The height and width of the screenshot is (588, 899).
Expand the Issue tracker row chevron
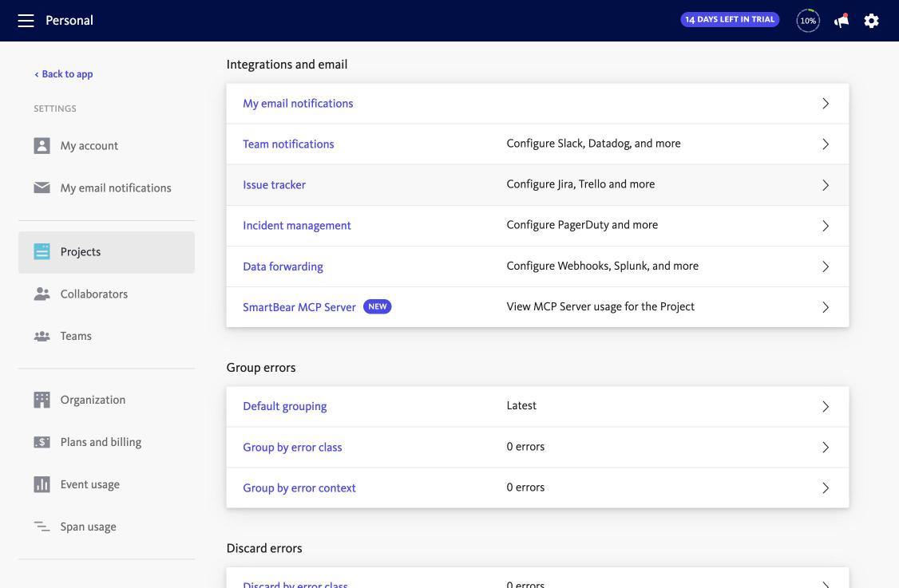826,185
